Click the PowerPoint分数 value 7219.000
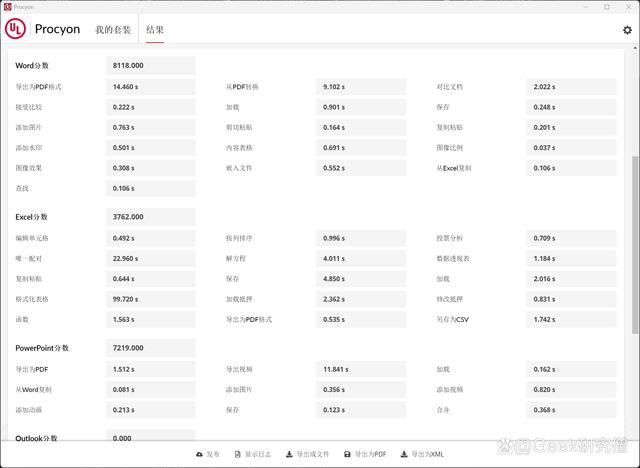Image resolution: width=640 pixels, height=468 pixels. coord(150,347)
